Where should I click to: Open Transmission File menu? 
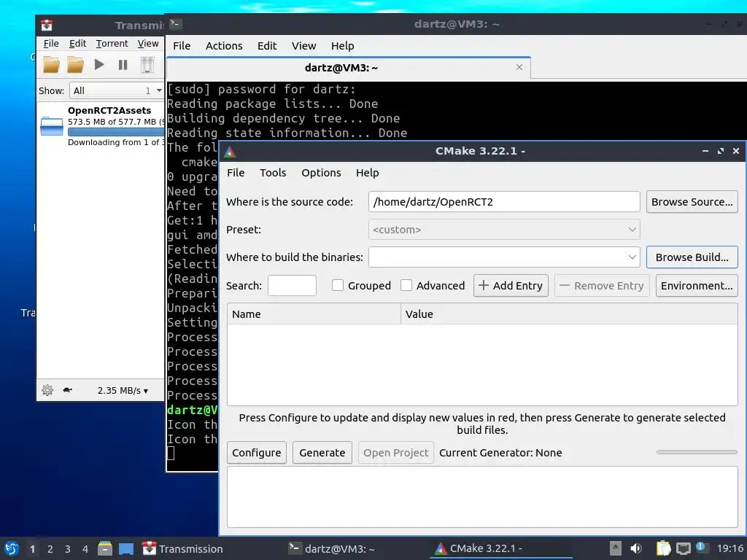click(x=51, y=43)
